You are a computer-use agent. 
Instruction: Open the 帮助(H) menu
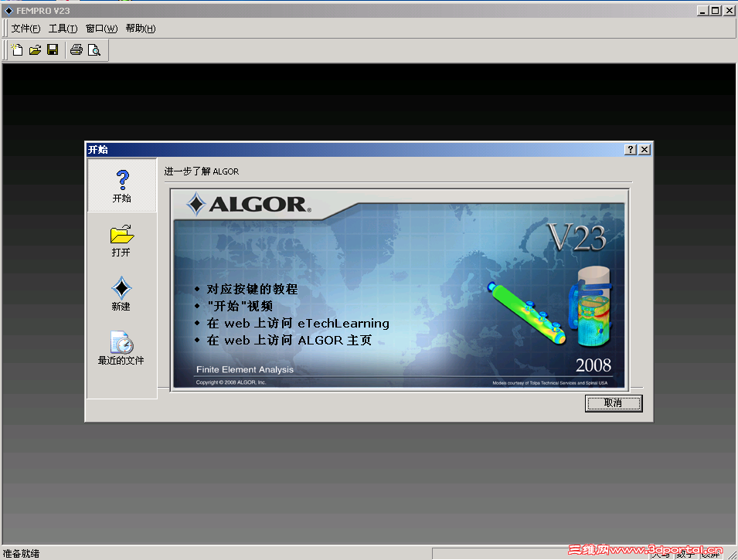140,29
